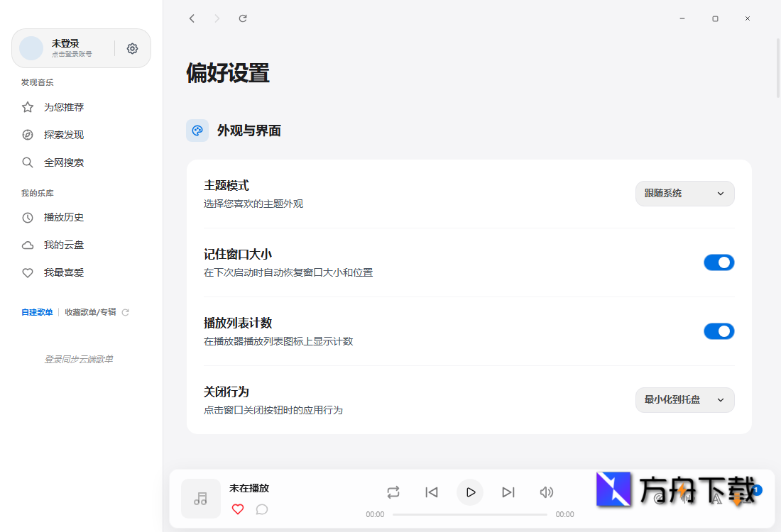Click the 全网搜索 search icon
The image size is (781, 532).
(28, 162)
